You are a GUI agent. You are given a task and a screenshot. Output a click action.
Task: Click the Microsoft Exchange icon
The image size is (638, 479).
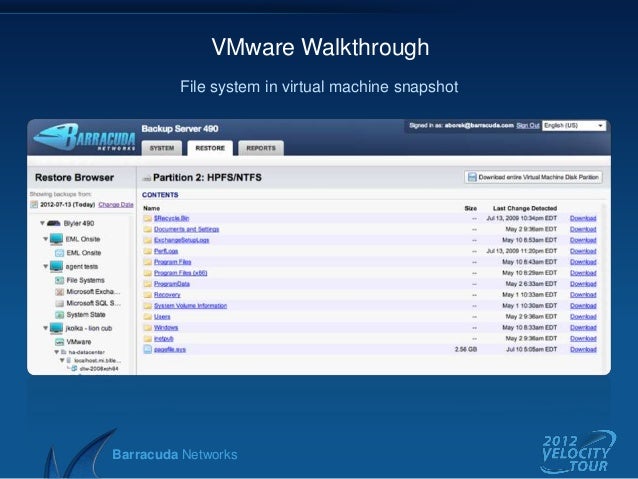coord(59,292)
